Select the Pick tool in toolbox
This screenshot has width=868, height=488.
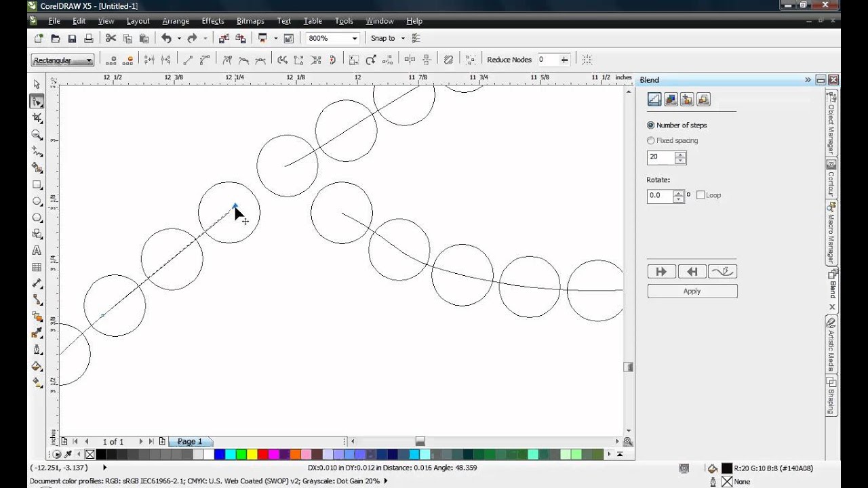(x=37, y=85)
